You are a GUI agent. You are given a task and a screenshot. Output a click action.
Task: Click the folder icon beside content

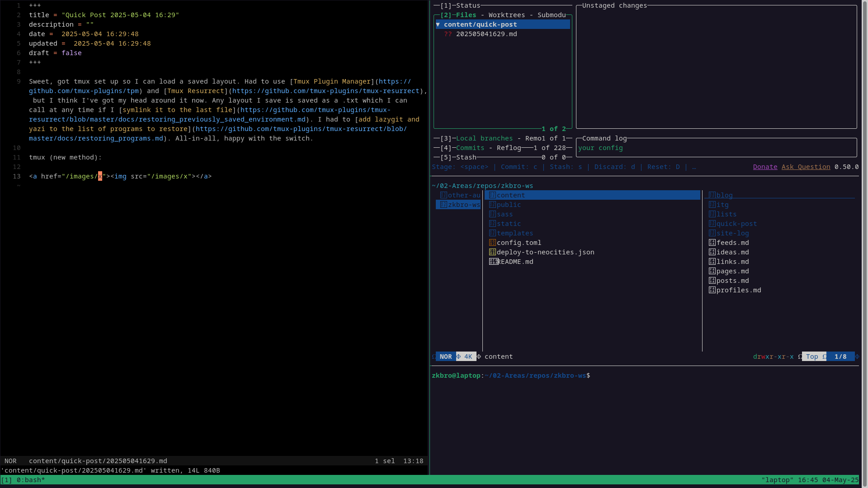pyautogui.click(x=492, y=195)
